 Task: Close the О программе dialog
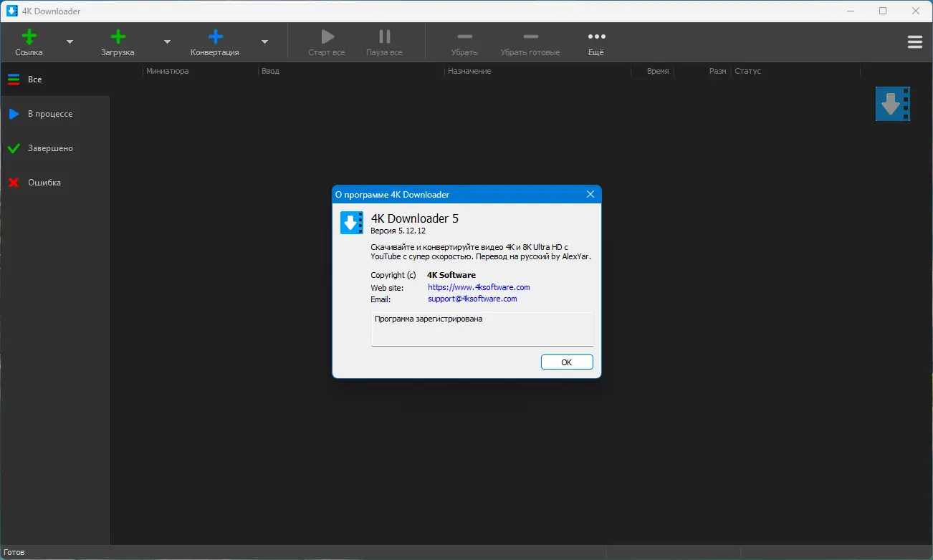[590, 194]
